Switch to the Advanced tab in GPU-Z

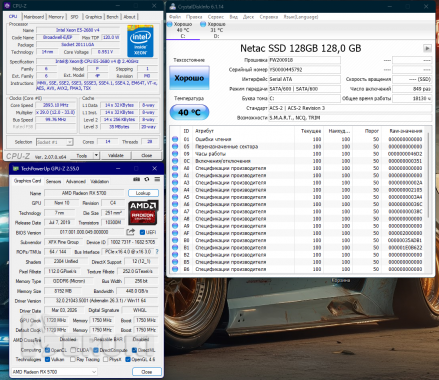click(76, 181)
